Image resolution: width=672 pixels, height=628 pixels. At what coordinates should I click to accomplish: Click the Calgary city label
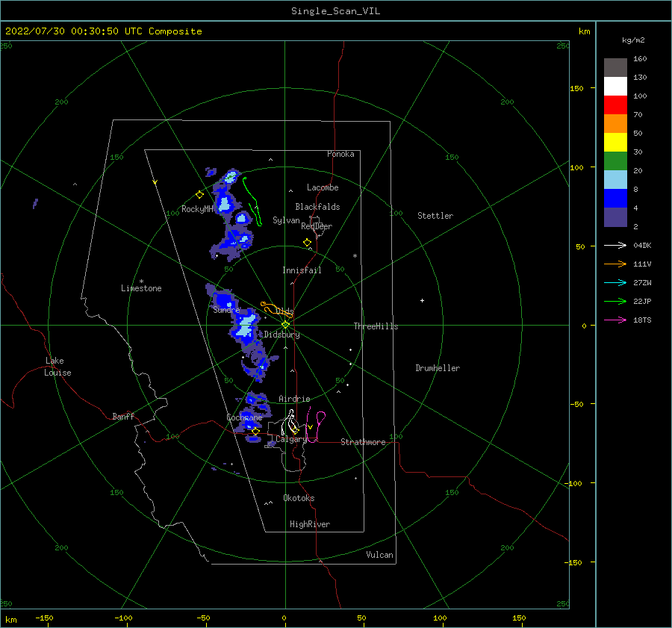click(291, 439)
